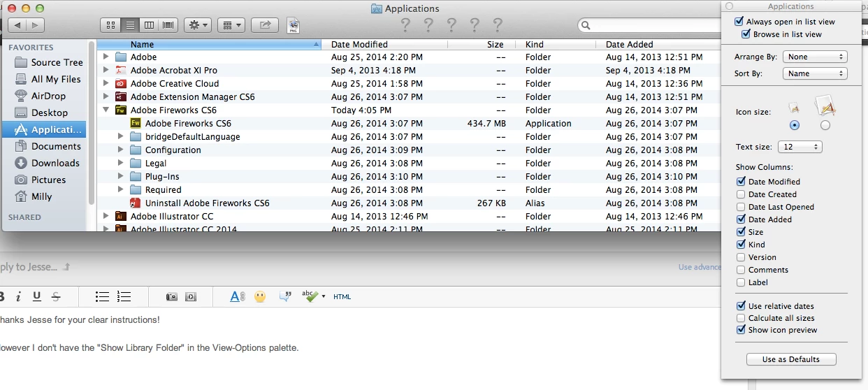
Task: Enable the Version column
Action: tap(741, 257)
